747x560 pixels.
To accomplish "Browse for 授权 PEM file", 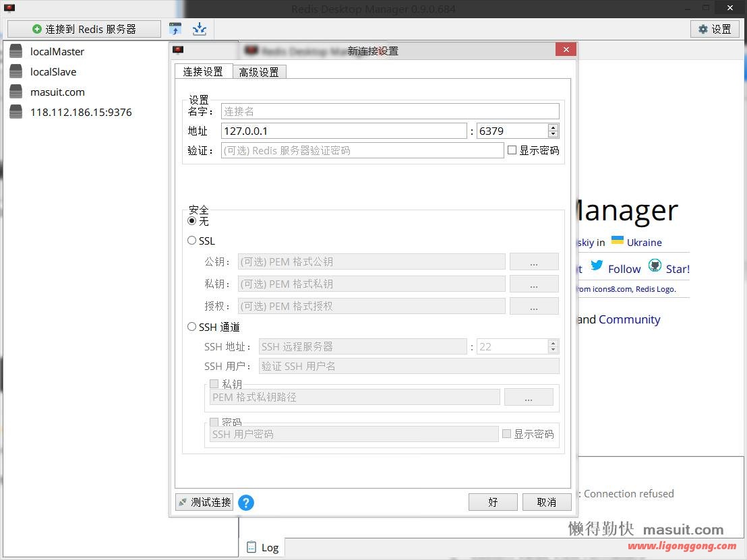I will 534,306.
